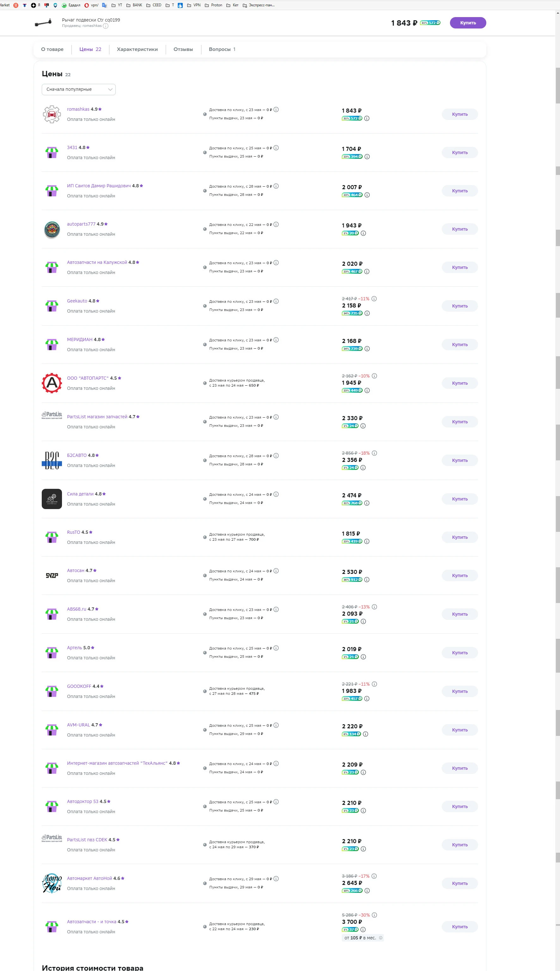
Task: Open Б2САВТО seller B2C logo
Action: coord(52,460)
